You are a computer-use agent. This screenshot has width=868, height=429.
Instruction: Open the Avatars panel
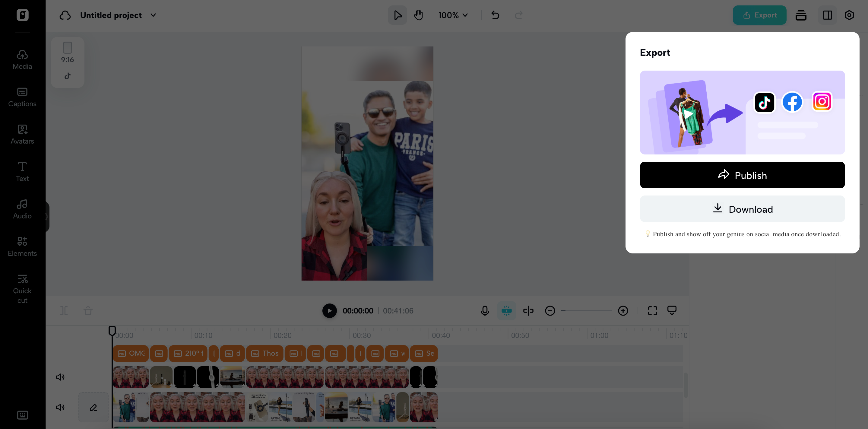click(22, 134)
